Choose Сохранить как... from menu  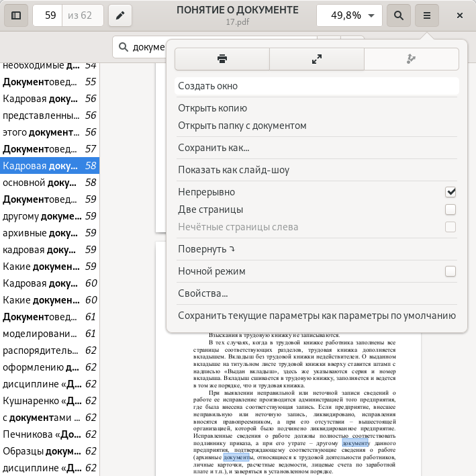[x=213, y=148]
